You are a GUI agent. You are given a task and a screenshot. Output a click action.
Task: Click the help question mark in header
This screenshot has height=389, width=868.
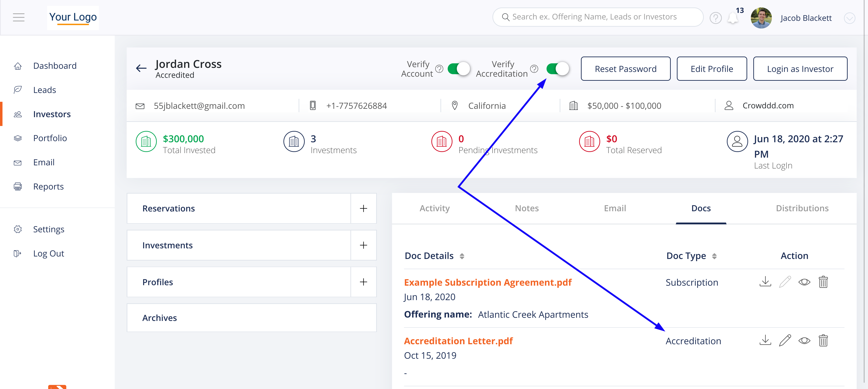(x=715, y=18)
